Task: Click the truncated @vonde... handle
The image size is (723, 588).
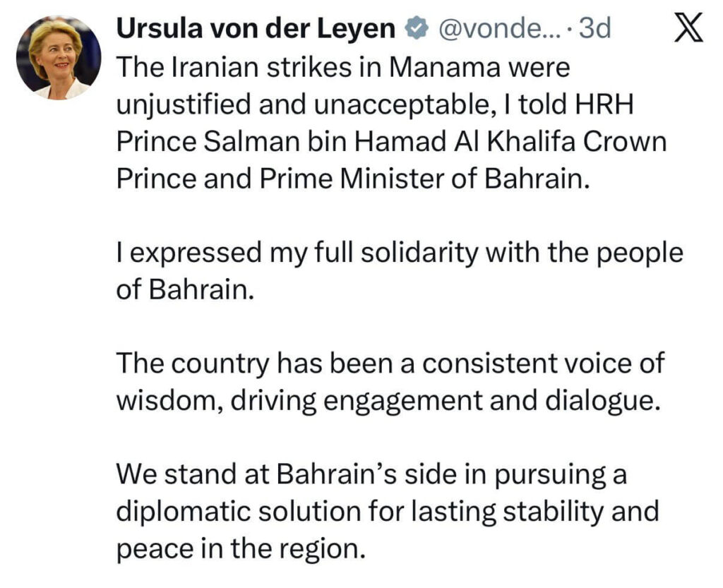Action: [498, 30]
